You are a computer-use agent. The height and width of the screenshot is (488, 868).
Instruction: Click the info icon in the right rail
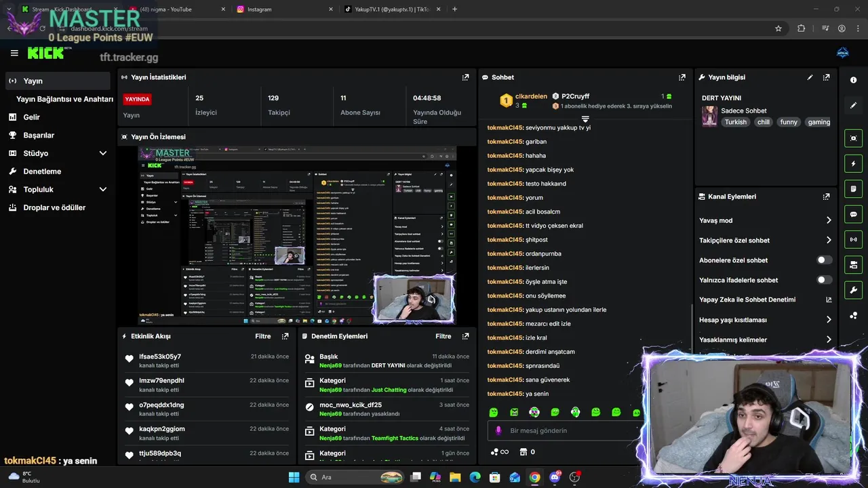(x=853, y=80)
